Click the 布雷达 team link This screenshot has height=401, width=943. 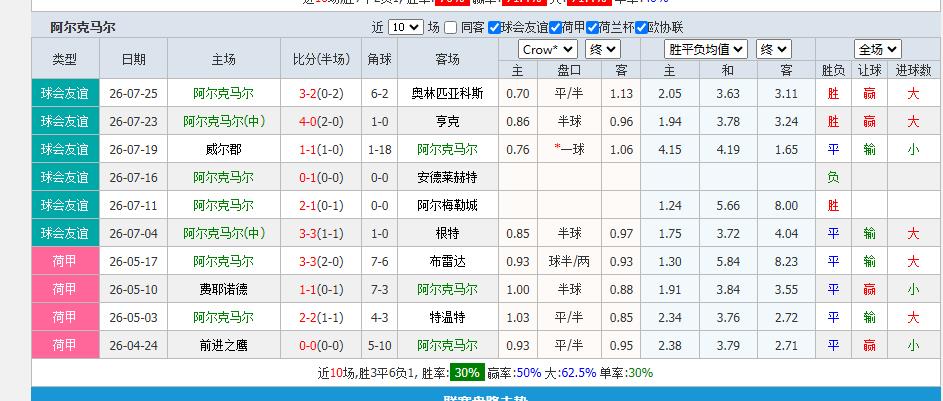coord(447,262)
